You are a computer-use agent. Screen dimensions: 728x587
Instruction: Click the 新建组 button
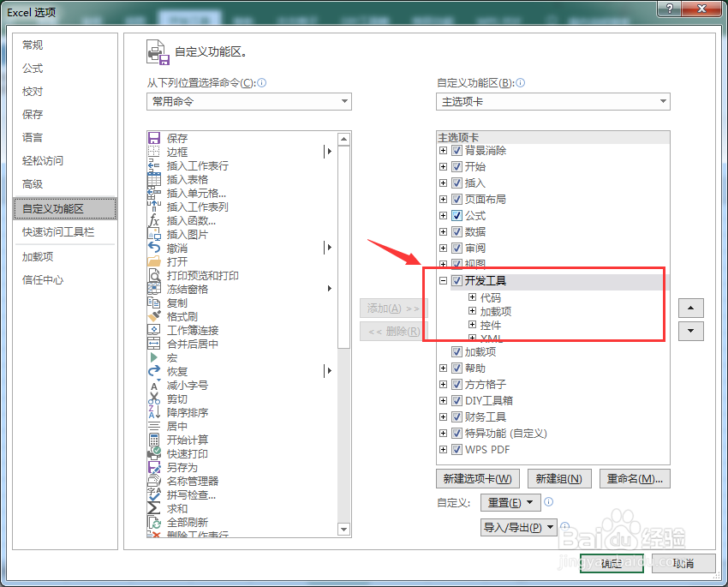559,478
